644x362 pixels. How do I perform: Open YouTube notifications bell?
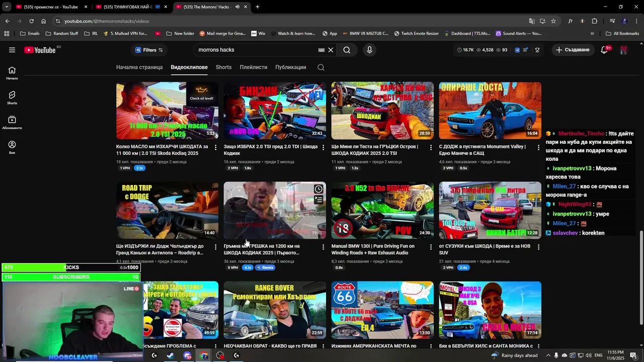coord(605,50)
